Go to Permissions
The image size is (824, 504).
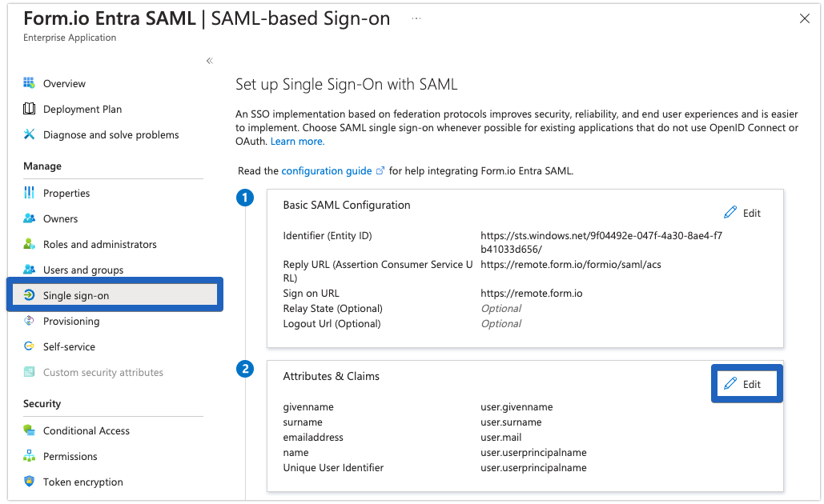[x=70, y=456]
